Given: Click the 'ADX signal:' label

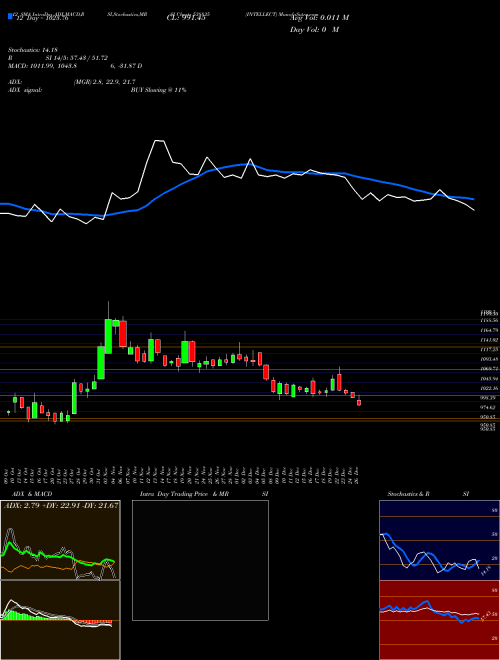Looking at the screenshot, I should tap(25, 90).
